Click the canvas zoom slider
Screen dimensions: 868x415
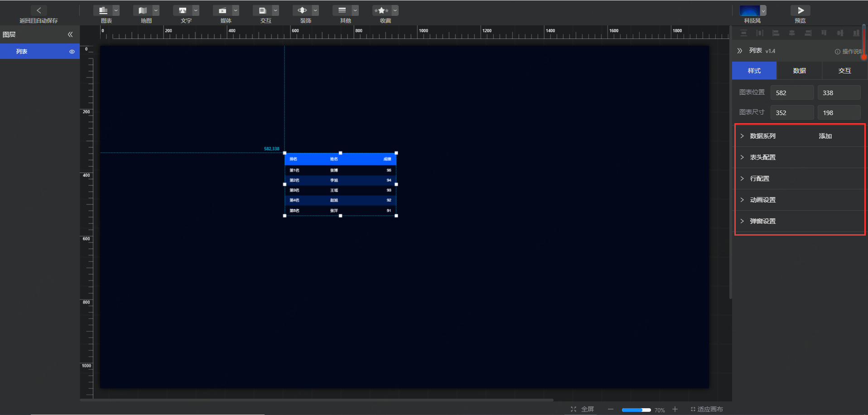coord(636,410)
